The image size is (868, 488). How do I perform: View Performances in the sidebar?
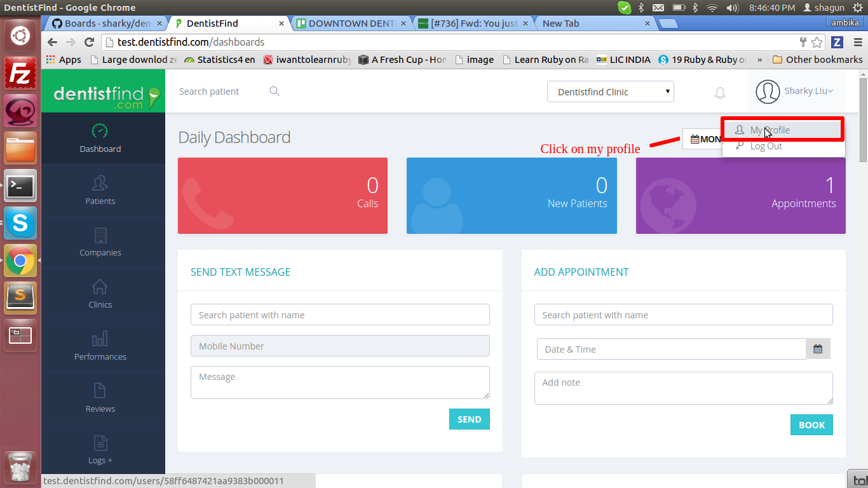point(100,347)
